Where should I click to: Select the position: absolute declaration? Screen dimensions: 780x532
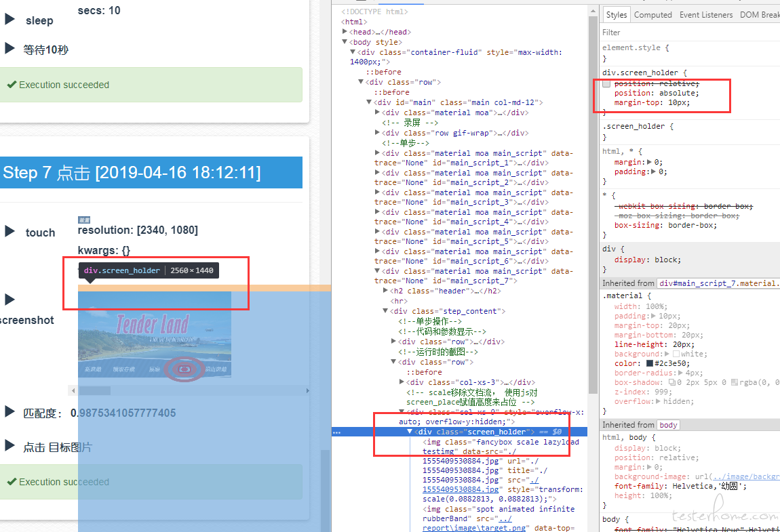[x=656, y=93]
